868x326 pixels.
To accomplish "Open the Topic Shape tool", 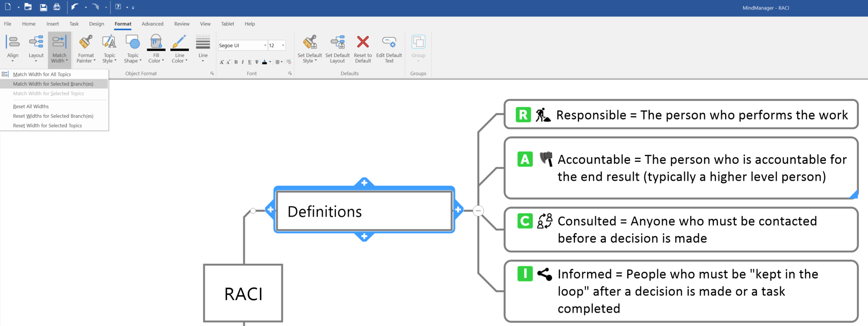I will (x=133, y=48).
